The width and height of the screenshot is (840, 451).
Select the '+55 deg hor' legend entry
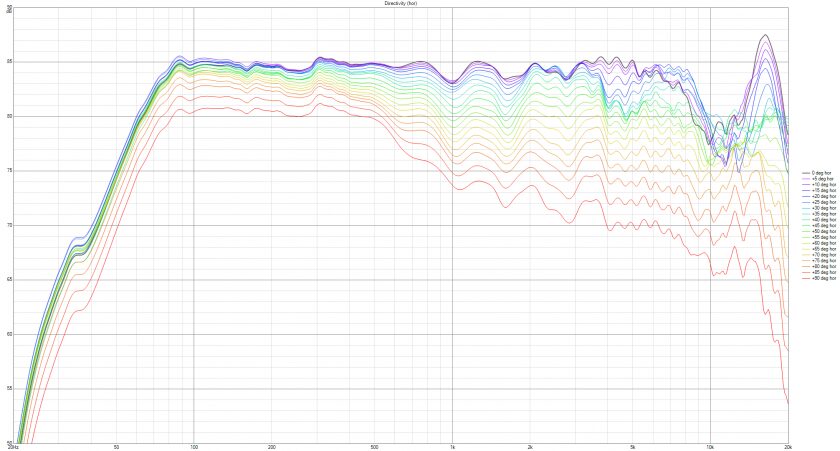pos(820,237)
